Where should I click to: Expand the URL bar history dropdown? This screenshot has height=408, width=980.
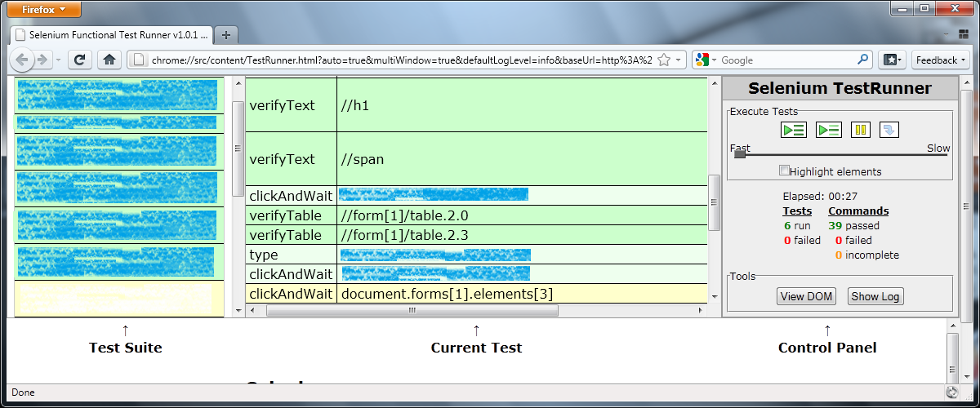coord(679,60)
